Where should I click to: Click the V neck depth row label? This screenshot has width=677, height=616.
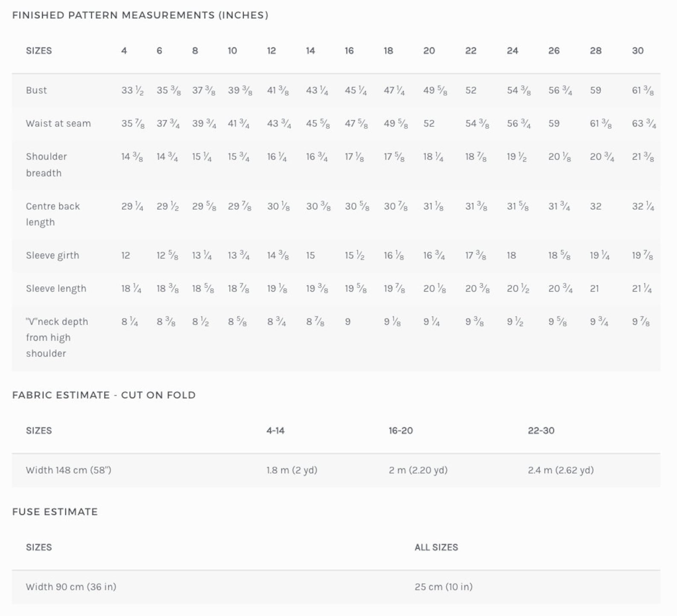pyautogui.click(x=57, y=337)
